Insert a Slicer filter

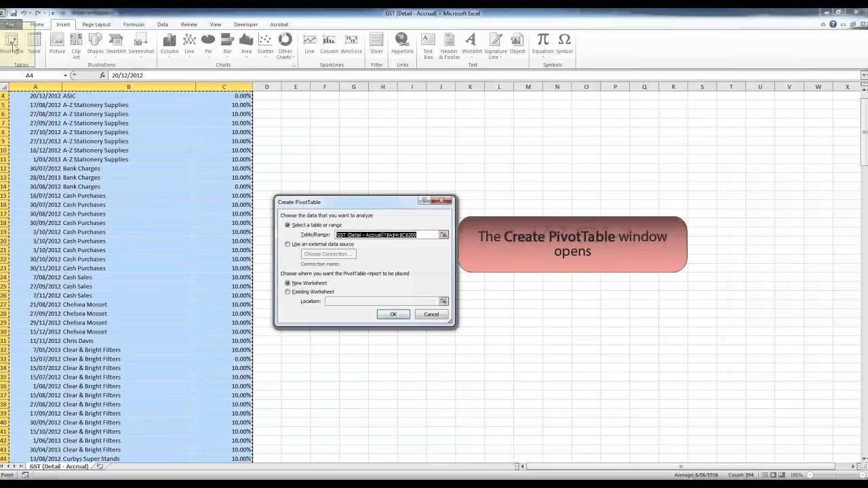click(376, 44)
